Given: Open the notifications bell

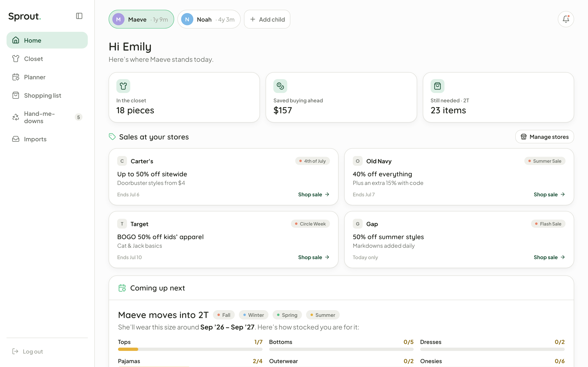Looking at the screenshot, I should point(566,19).
